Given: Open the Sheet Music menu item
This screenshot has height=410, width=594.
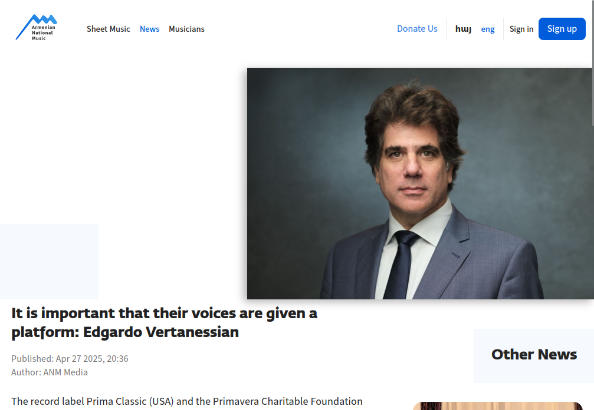Looking at the screenshot, I should point(108,29).
